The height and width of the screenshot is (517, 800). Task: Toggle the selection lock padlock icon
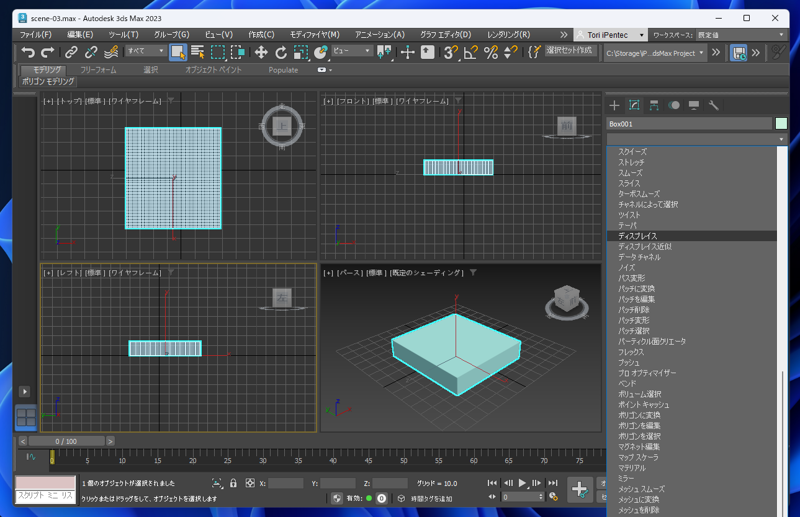pos(233,483)
